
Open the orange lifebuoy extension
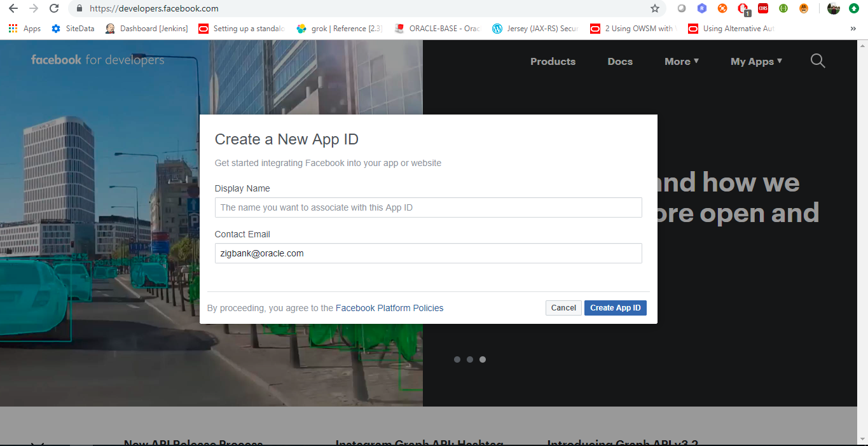tap(722, 8)
